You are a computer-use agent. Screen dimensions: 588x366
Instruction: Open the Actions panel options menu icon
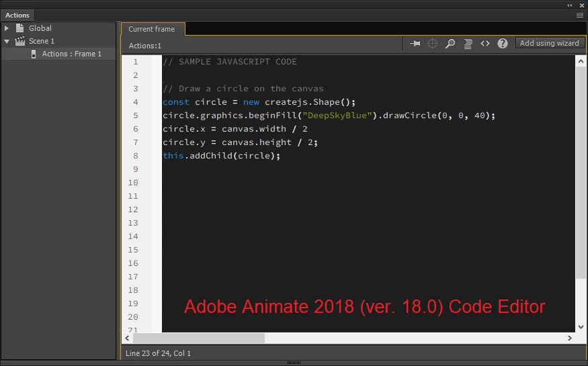pyautogui.click(x=580, y=15)
